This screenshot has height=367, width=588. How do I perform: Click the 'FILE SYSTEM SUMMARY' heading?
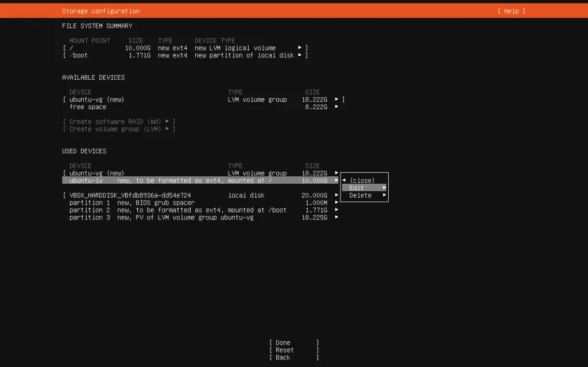[x=97, y=26]
